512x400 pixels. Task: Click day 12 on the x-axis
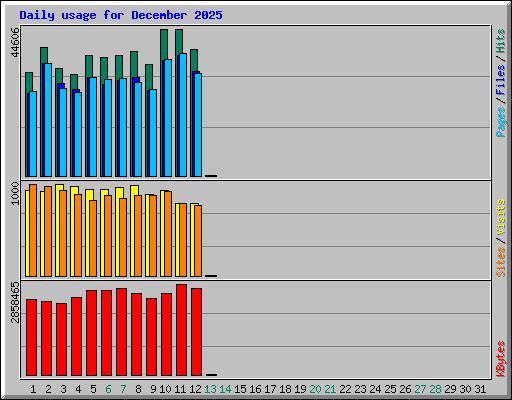195,389
